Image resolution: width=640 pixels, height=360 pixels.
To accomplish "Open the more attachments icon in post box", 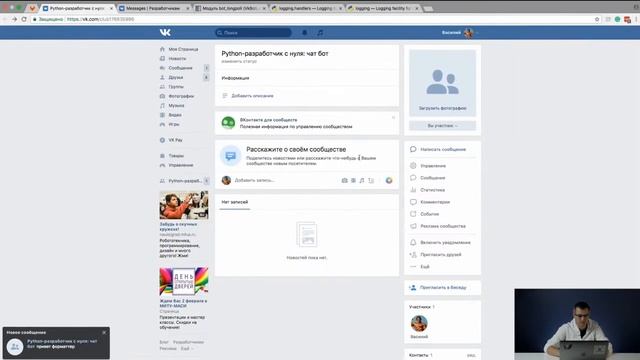I will 371,180.
